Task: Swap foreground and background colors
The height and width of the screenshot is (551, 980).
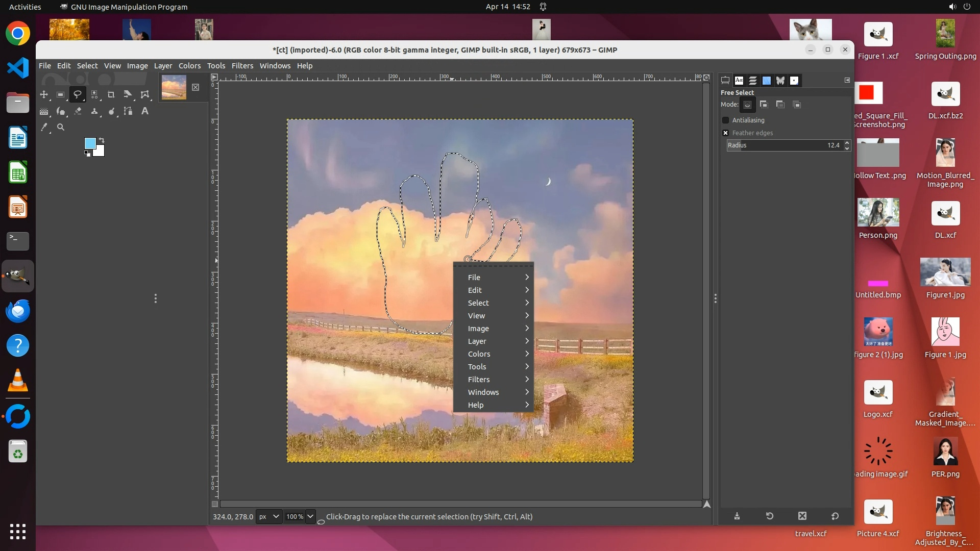Action: (x=102, y=140)
